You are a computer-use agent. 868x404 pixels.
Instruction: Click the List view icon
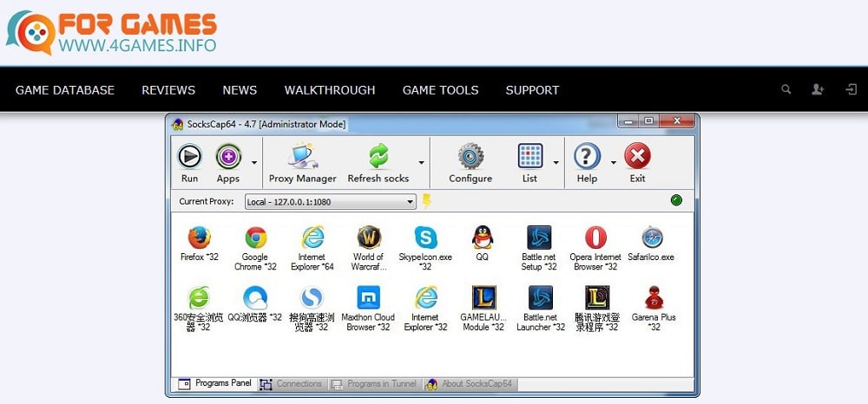pos(529,156)
